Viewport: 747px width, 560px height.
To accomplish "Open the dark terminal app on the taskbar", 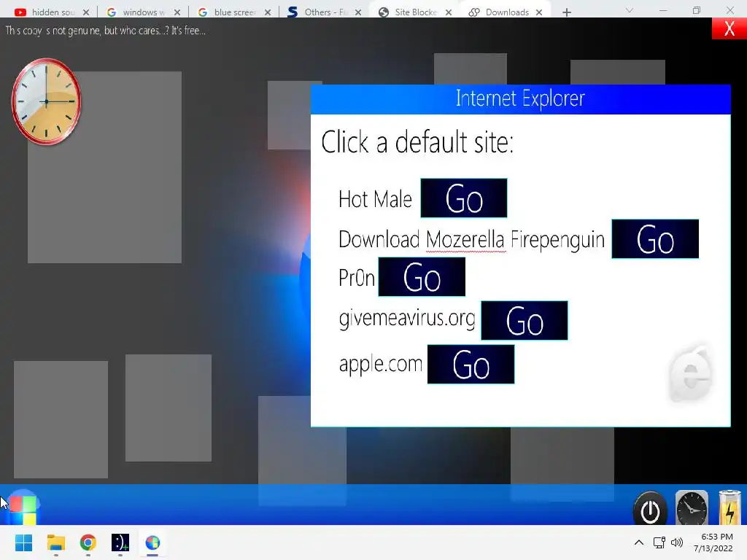I will pyautogui.click(x=120, y=542).
